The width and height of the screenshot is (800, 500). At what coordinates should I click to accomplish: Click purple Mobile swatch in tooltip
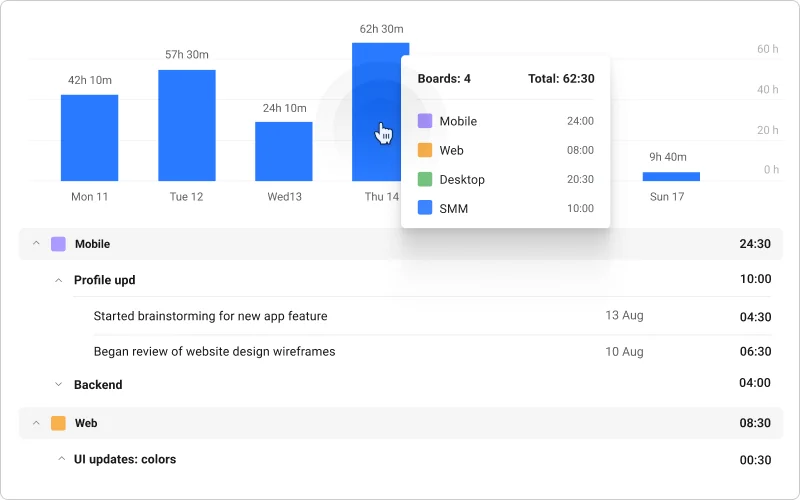pos(425,121)
